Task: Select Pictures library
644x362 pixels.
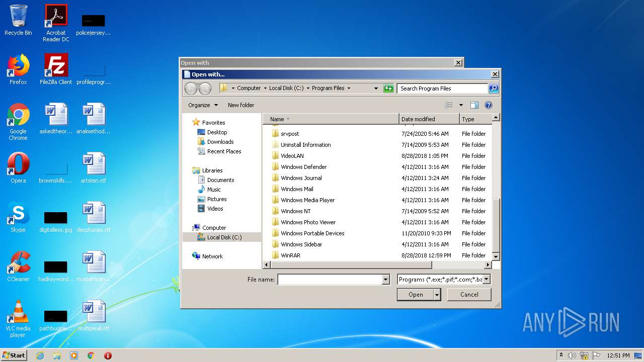Action: click(x=217, y=199)
